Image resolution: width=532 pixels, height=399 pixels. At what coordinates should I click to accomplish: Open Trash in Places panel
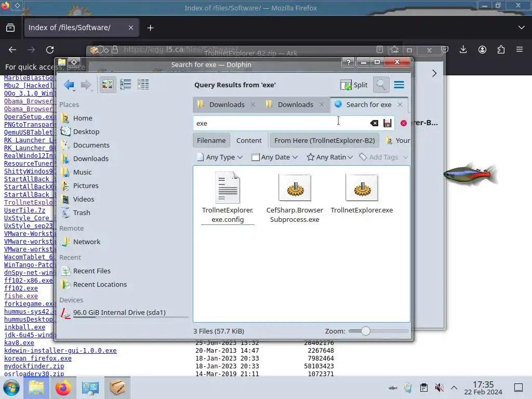pos(82,212)
